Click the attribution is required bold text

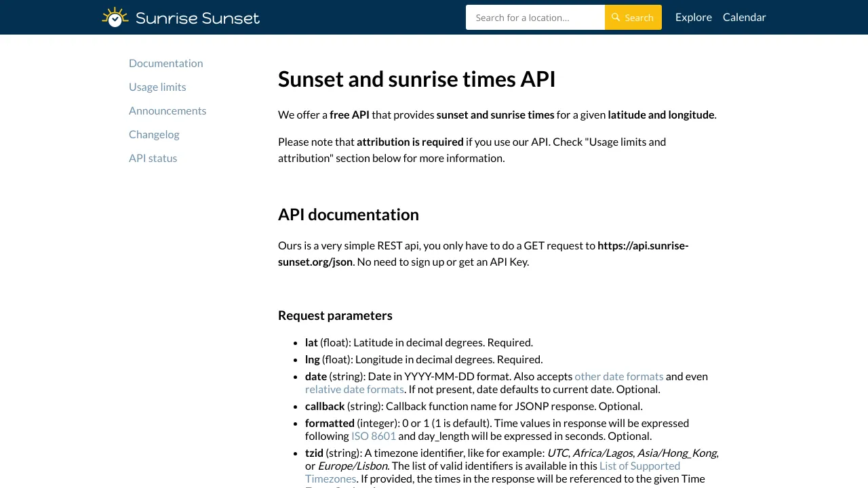point(410,142)
